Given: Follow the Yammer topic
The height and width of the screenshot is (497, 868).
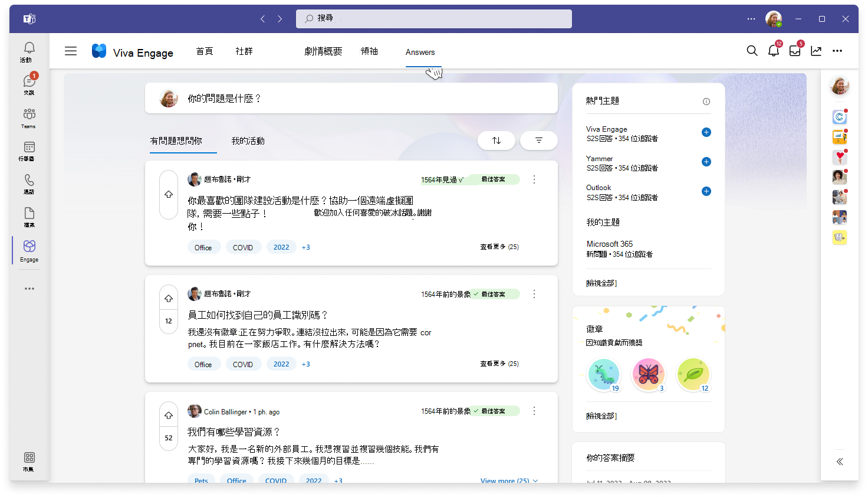Looking at the screenshot, I should (x=706, y=162).
